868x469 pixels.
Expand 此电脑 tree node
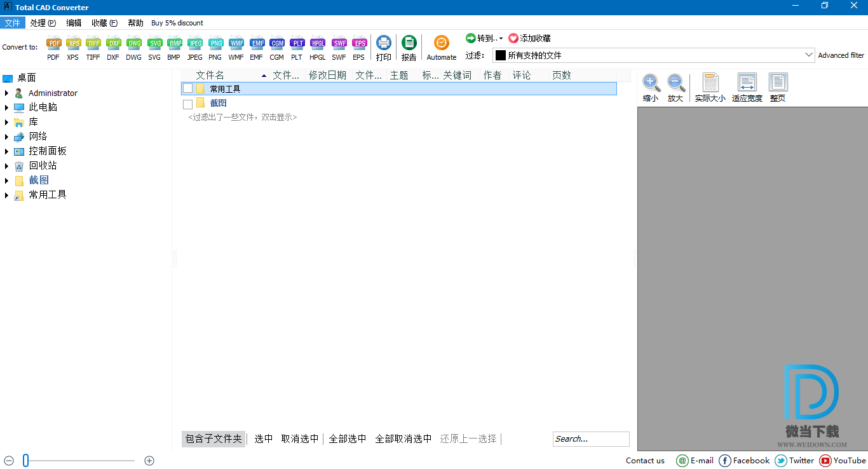[x=6, y=107]
